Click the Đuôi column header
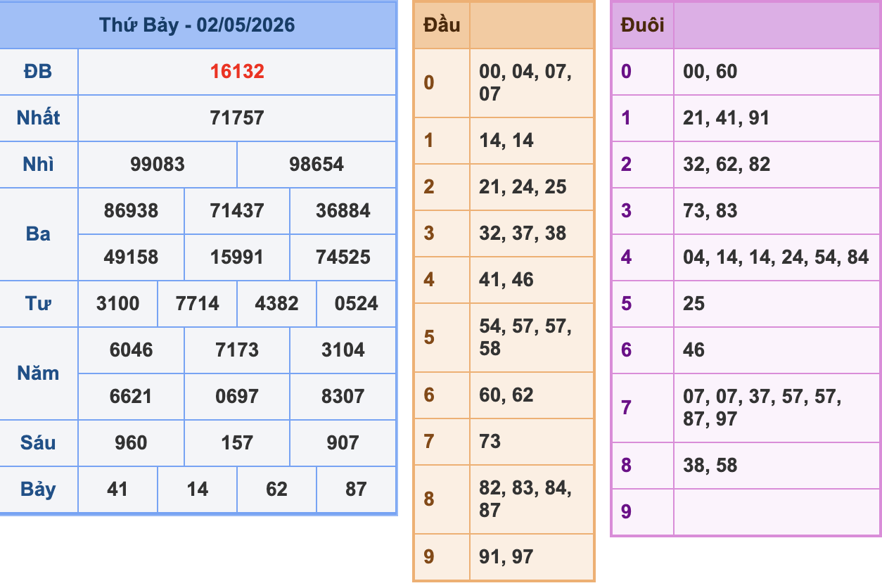The width and height of the screenshot is (882, 588). click(x=642, y=25)
